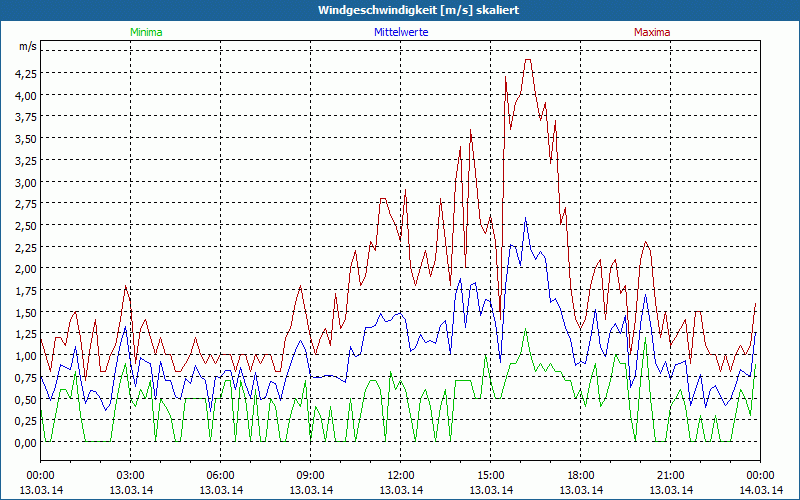Click the 0,50 y-axis value
Image resolution: width=800 pixels, height=500 pixels.
pos(26,399)
